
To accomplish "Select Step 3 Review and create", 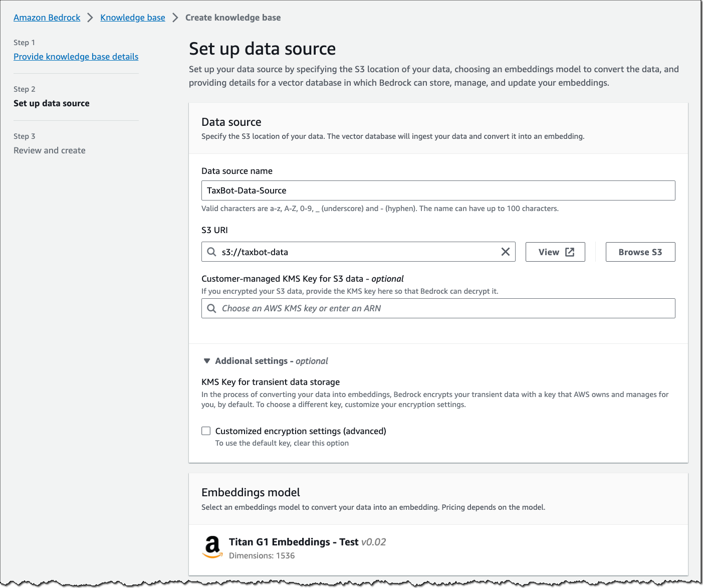I will (x=49, y=150).
